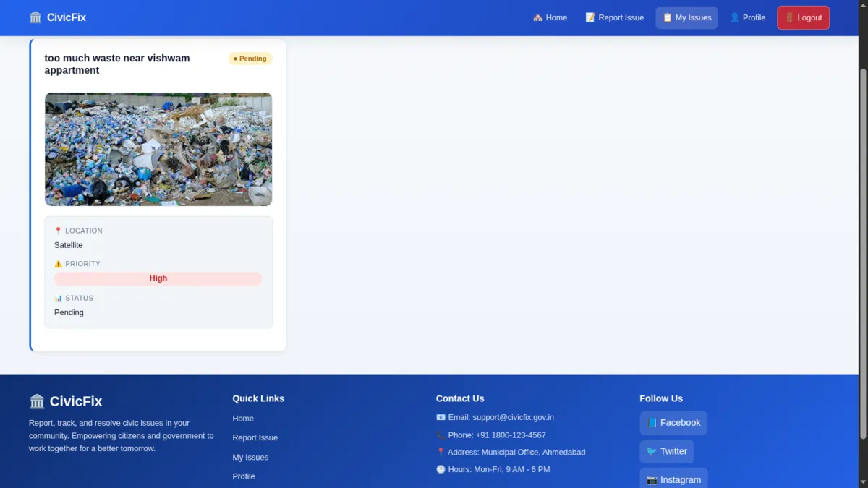Click the 'Mon-Fri, 9 AM - 6 PM' hours text

point(511,469)
